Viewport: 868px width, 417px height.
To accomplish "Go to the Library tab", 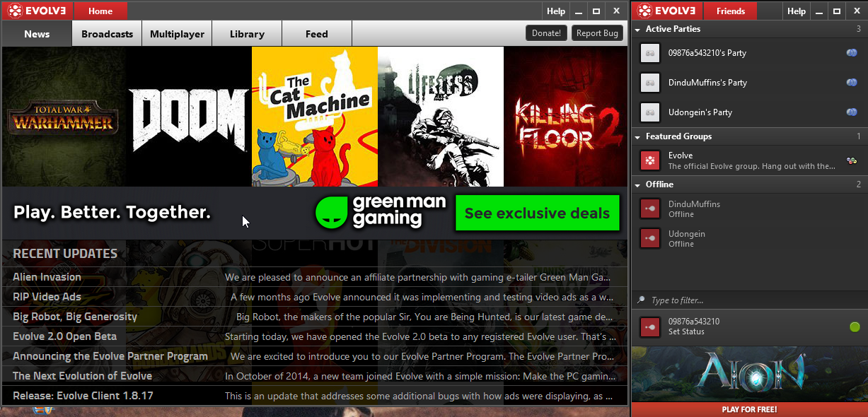I will pos(247,33).
